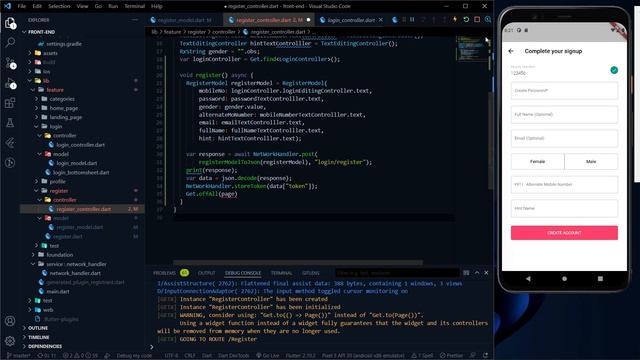Click Dart DevTools in status bar
640x360 pixels.
[233, 356]
